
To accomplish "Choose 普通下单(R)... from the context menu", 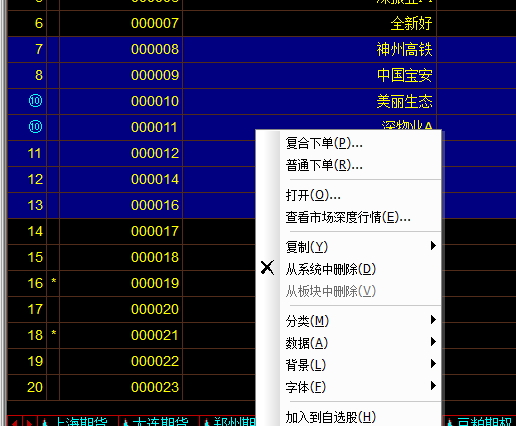I will (x=349, y=165).
